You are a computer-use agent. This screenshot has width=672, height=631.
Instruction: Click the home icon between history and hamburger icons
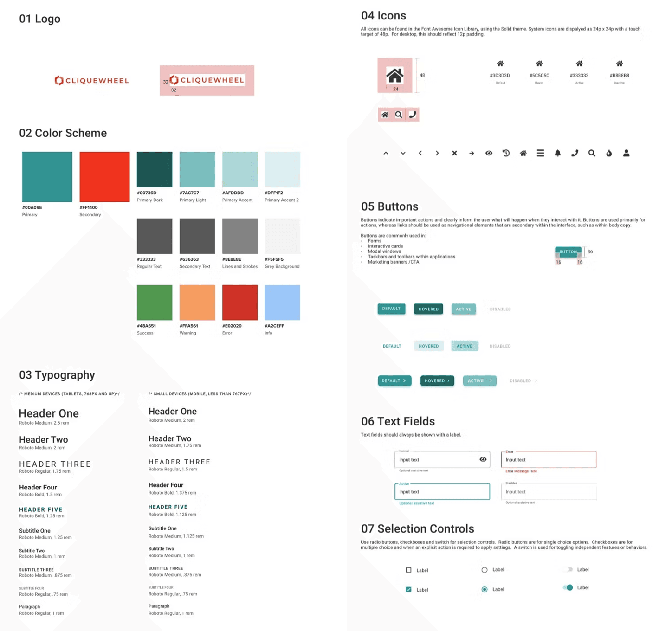pyautogui.click(x=523, y=153)
